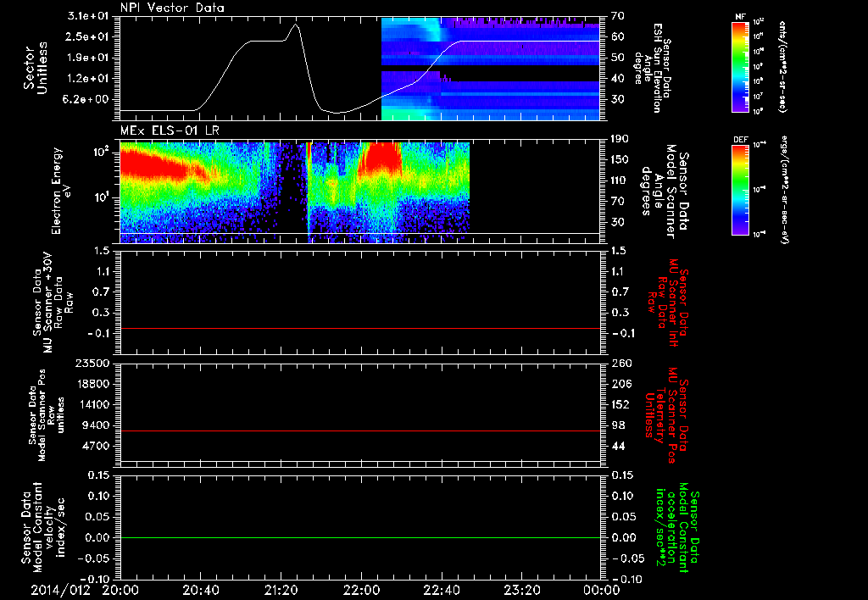Click the '190' scanner angle tick label

tap(620, 139)
